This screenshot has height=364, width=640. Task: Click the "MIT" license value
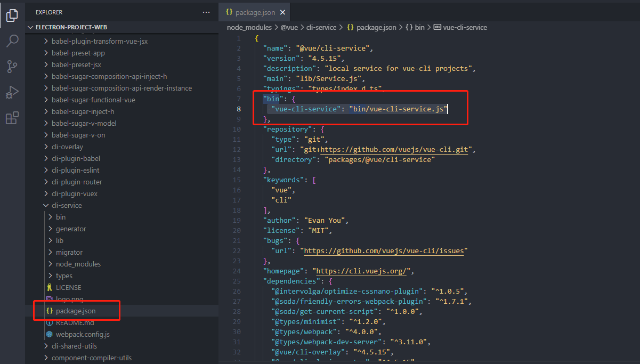[318, 230]
